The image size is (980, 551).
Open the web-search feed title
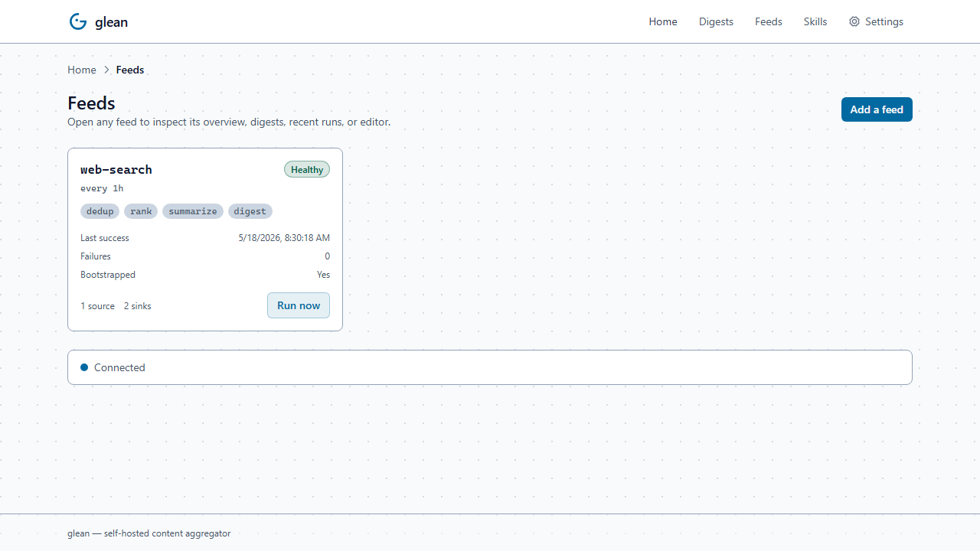point(116,169)
